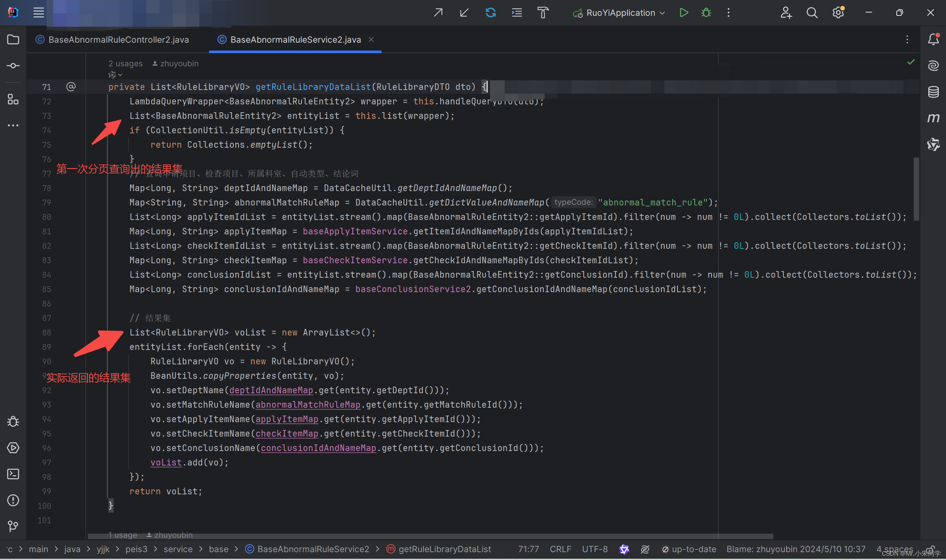946x560 pixels.
Task: Start debugging with the bug icon
Action: [x=706, y=13]
